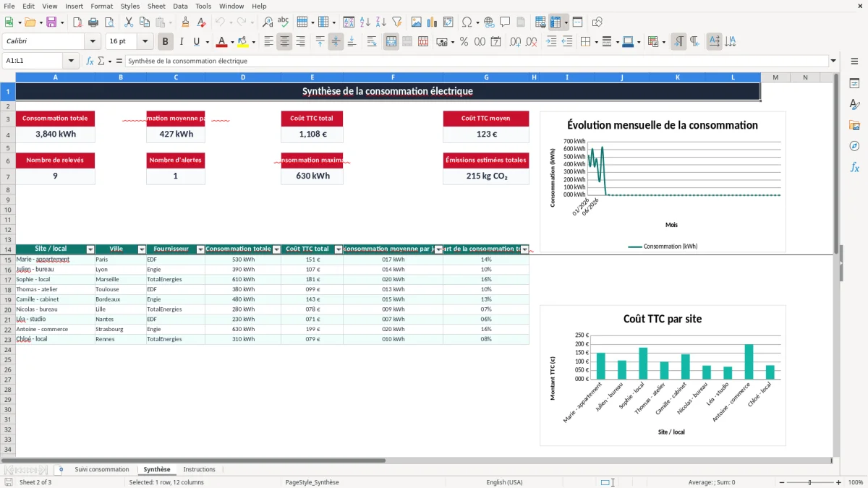This screenshot has width=868, height=488.
Task: Open the Format menu
Action: coord(101,6)
